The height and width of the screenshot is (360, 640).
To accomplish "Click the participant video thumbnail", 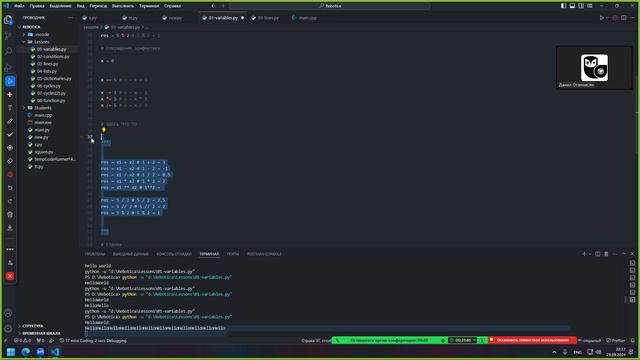I will (x=594, y=67).
